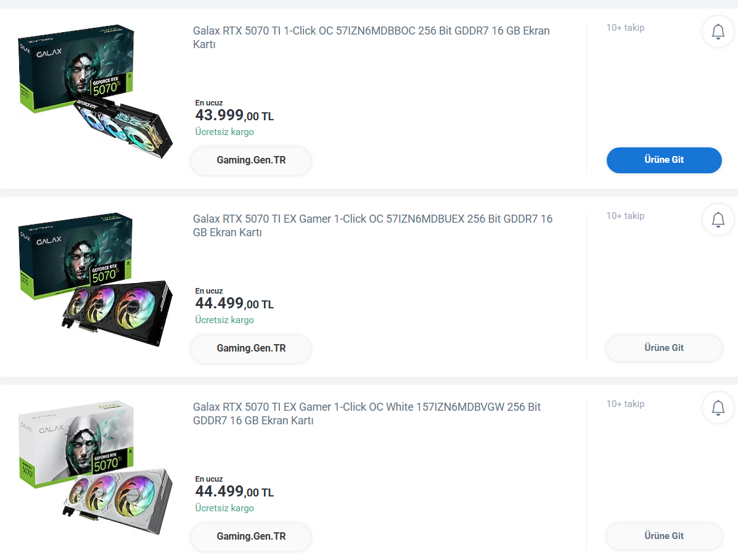
Task: Click the 10+ takip label on the 57IZN6MDBBOC listing
Action: pos(625,28)
